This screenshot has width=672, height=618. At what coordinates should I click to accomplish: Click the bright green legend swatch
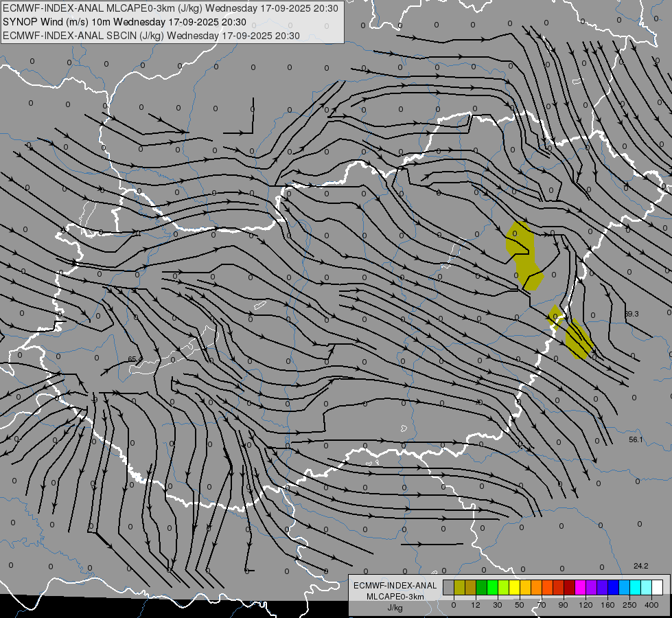pos(492,587)
